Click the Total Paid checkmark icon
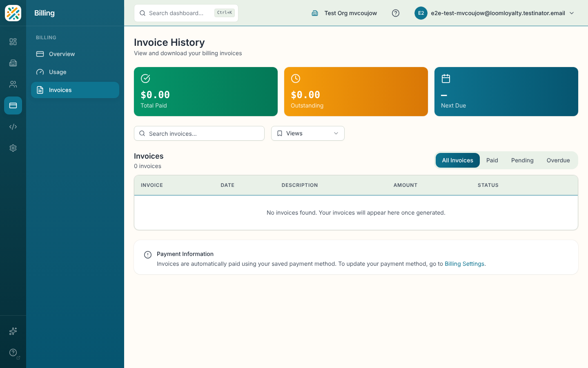The image size is (588, 368). tap(145, 79)
